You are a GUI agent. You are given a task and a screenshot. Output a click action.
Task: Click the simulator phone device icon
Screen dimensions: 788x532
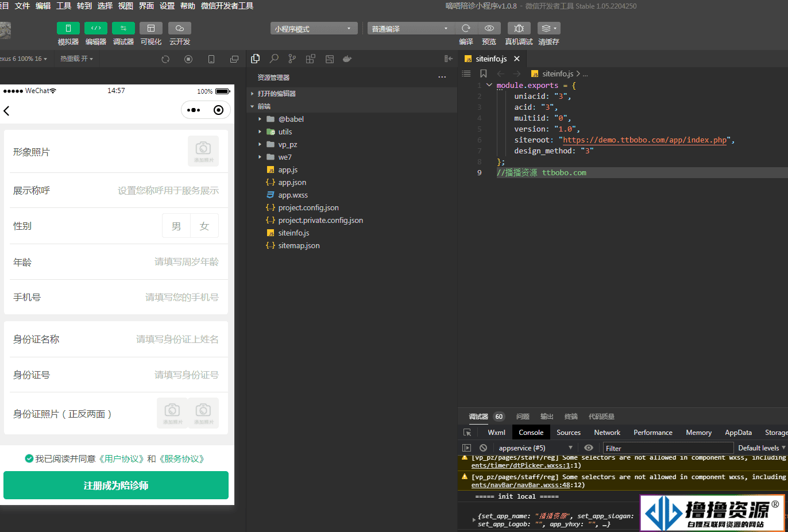[x=211, y=59]
